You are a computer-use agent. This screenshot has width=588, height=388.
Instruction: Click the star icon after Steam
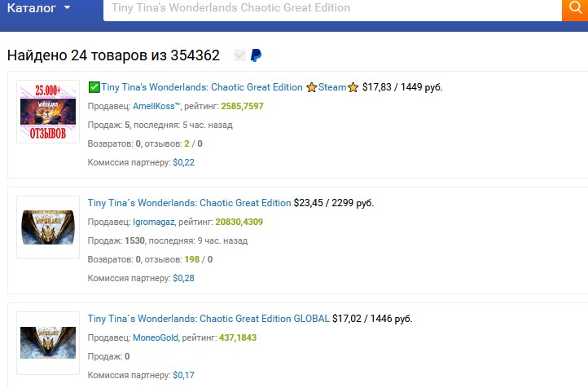point(353,87)
